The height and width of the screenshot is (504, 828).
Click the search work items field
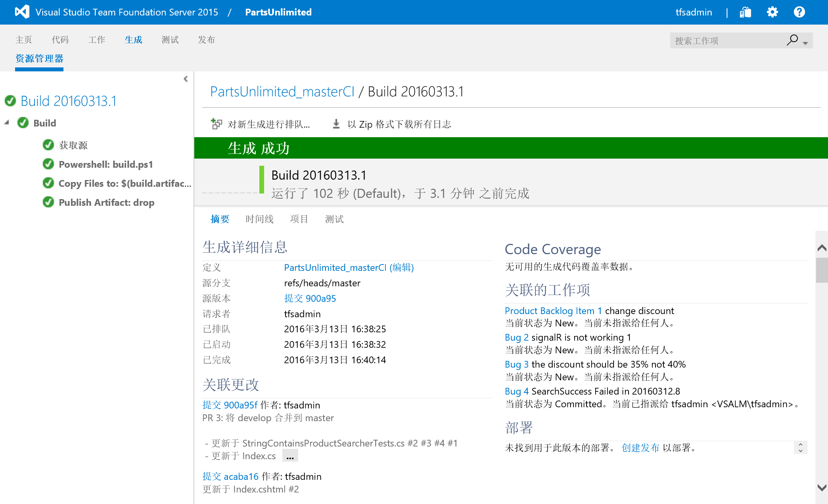pos(728,40)
